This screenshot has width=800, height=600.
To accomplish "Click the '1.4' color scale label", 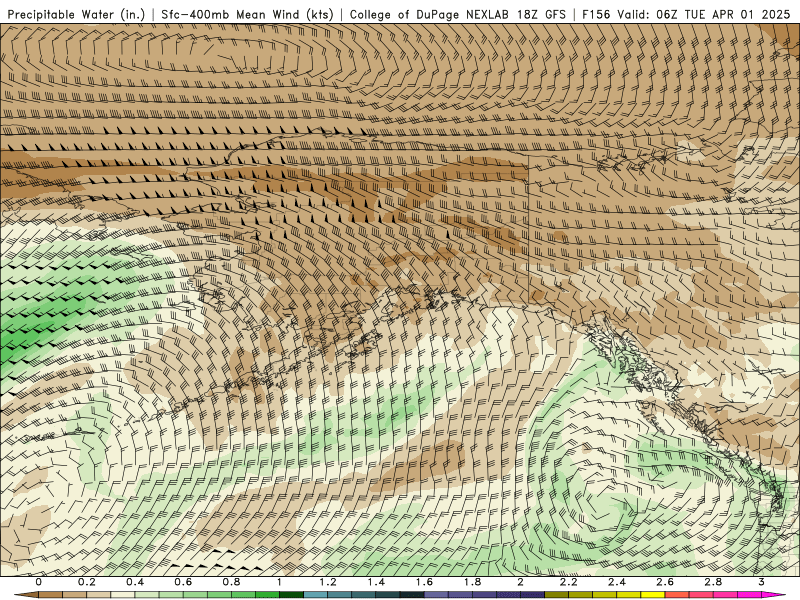I will pos(376,582).
